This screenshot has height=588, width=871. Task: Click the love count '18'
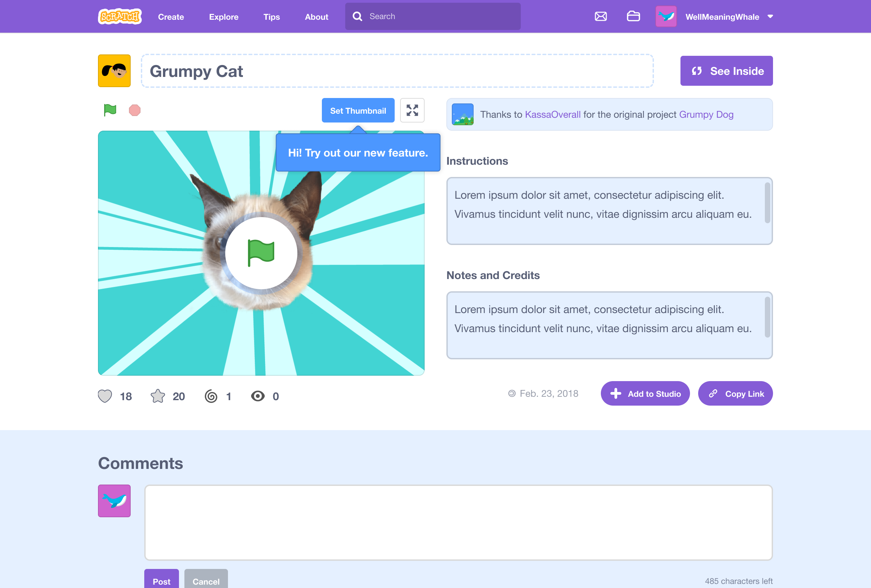point(126,396)
